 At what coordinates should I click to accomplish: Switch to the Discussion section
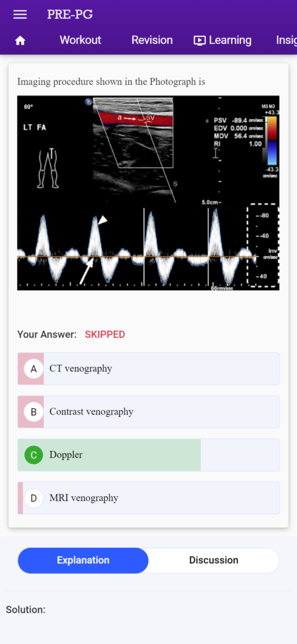[213, 560]
